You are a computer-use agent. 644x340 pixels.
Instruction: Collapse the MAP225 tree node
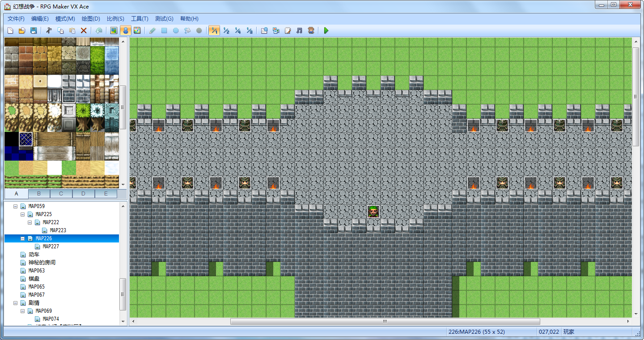[23, 214]
